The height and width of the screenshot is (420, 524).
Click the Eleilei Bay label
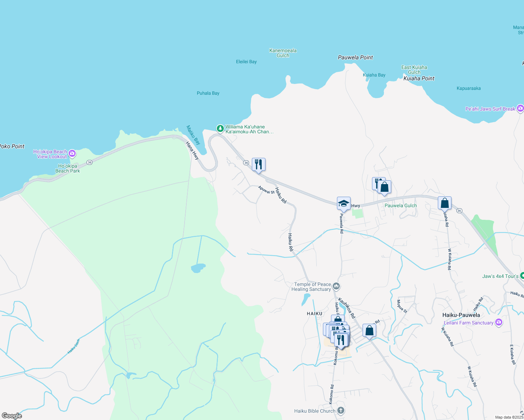click(246, 62)
